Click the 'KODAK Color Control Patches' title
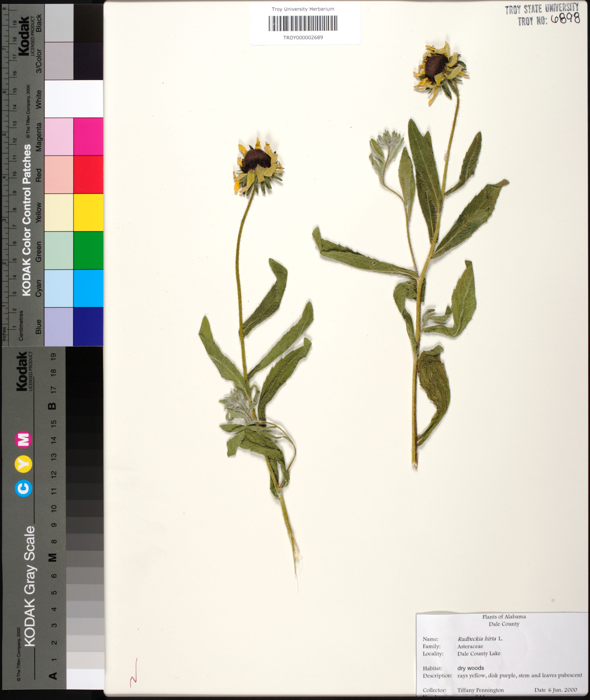The width and height of the screenshot is (590, 700). (27, 220)
